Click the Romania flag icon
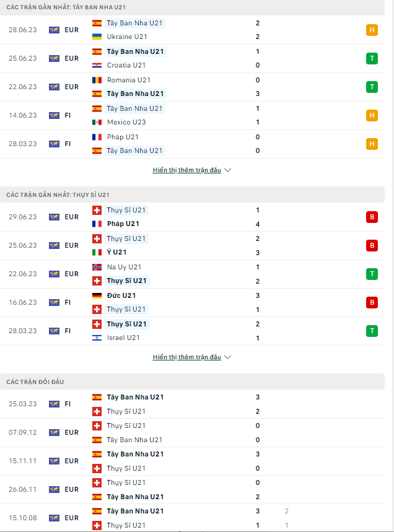394x532 pixels. (95, 79)
